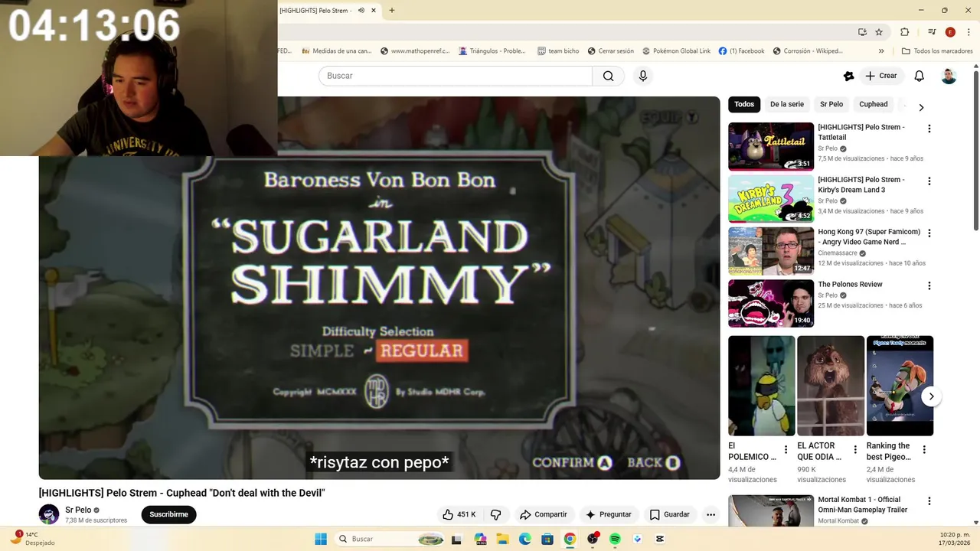Click the video player area

(380, 288)
